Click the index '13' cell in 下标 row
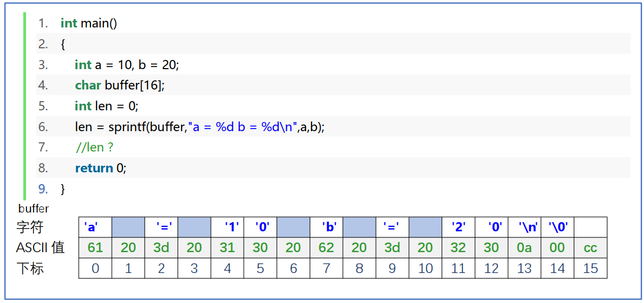Viewport: 644px width, 303px height. (525, 268)
